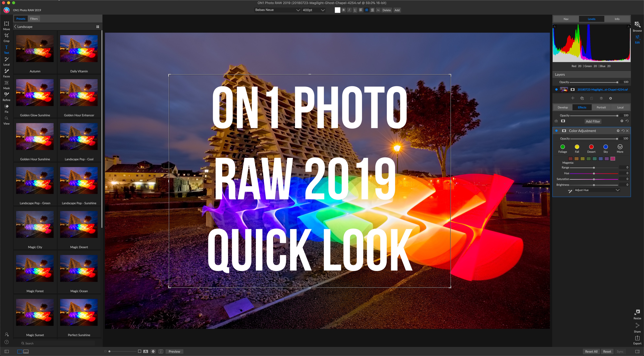The width and height of the screenshot is (644, 356).
Task: Remove the Color Adjustment filter
Action: pos(627,131)
